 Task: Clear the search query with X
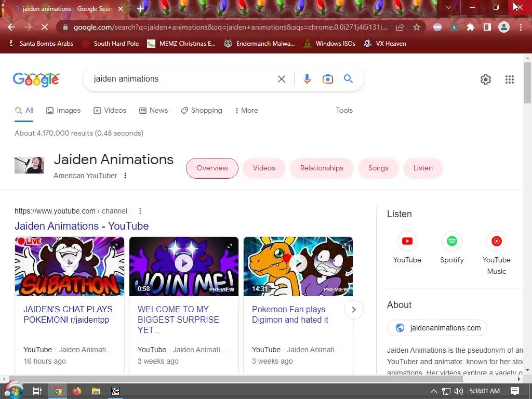point(281,79)
